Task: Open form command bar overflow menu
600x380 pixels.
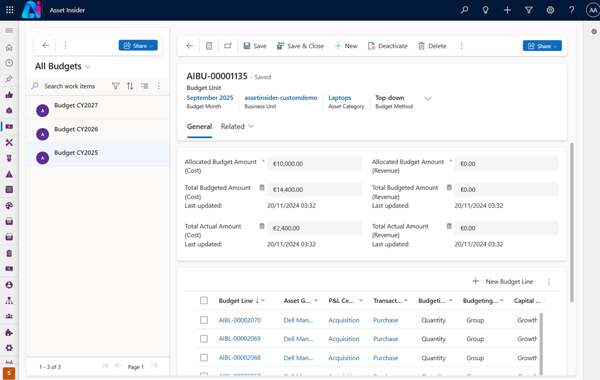Action: point(461,46)
